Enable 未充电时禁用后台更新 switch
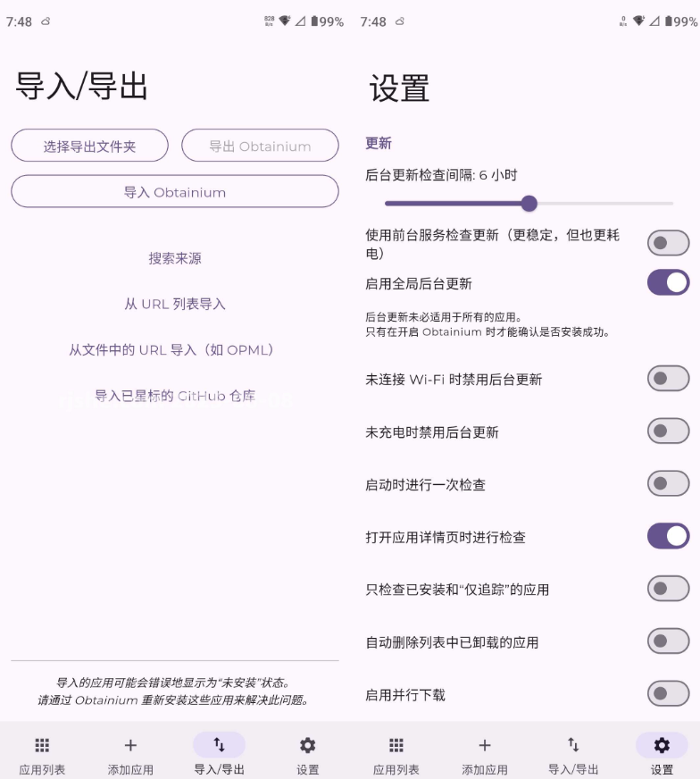700x779 pixels. pos(668,431)
